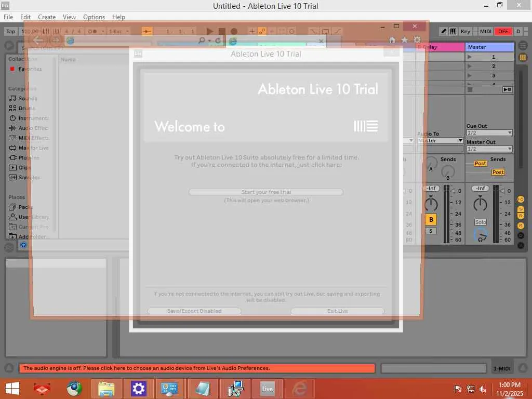The image size is (532, 399).
Task: Select Audio Effects category icon
Action: 12,128
